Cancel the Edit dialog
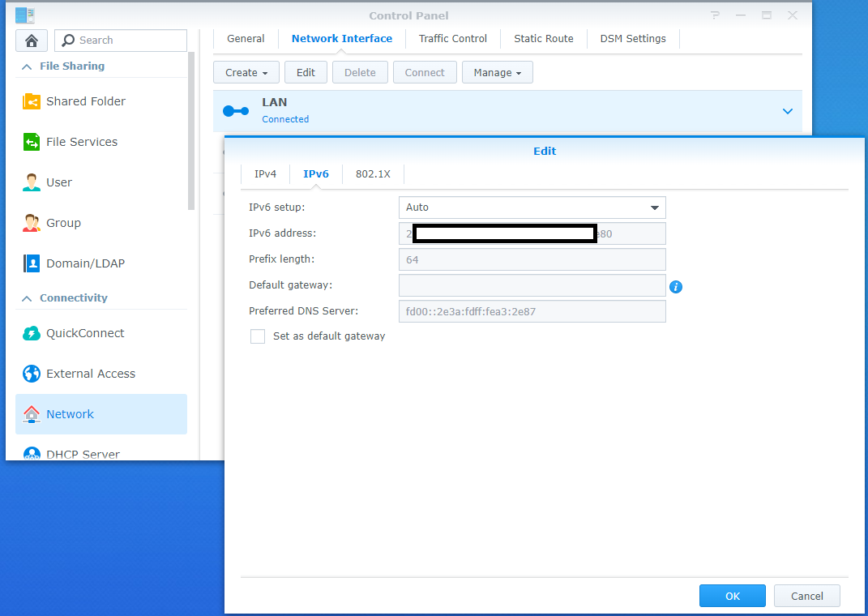Viewport: 868px width, 616px height. tap(806, 596)
